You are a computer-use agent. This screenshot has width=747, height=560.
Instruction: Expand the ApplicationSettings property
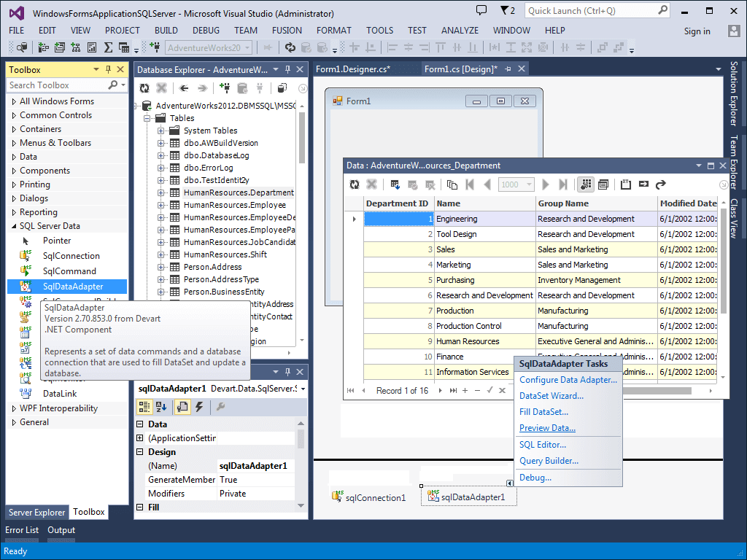[x=140, y=438]
